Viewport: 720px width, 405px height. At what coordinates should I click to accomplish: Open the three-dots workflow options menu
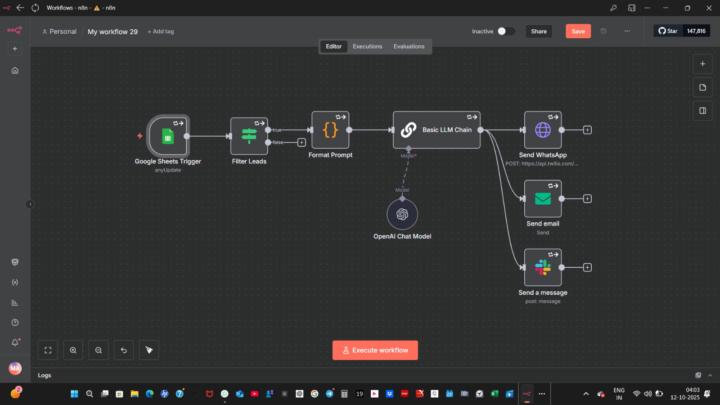point(627,31)
